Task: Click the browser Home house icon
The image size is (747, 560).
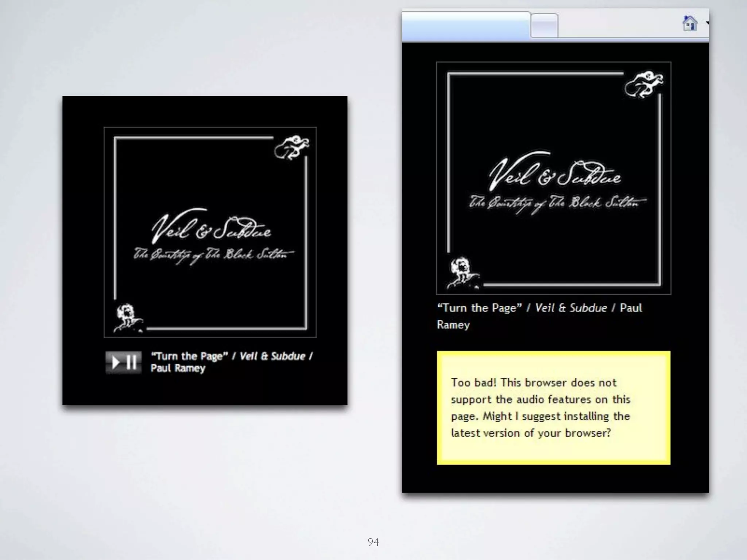Action: tap(689, 23)
